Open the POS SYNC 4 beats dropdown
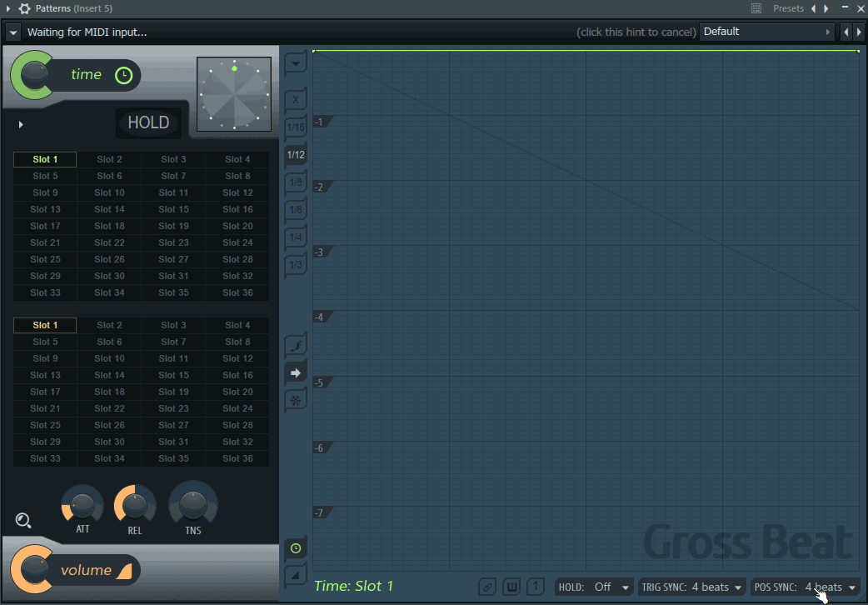Viewport: 868px width, 605px height. [806, 587]
